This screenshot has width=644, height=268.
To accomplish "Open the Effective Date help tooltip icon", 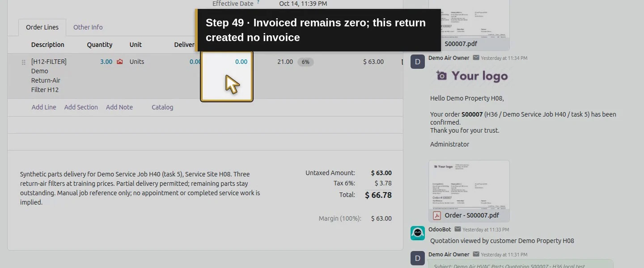I will [258, 2].
